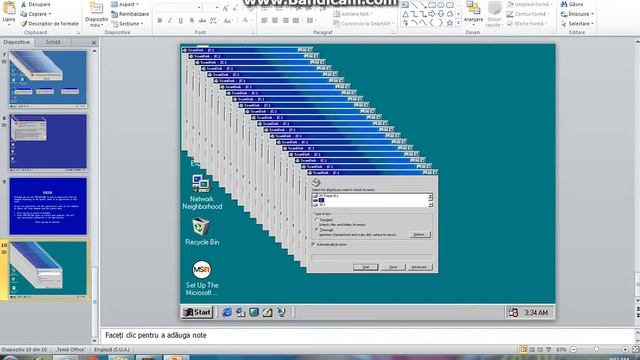This screenshot has height=360, width=640.
Task: Click the Temă Office status entry
Action: [x=71, y=350]
